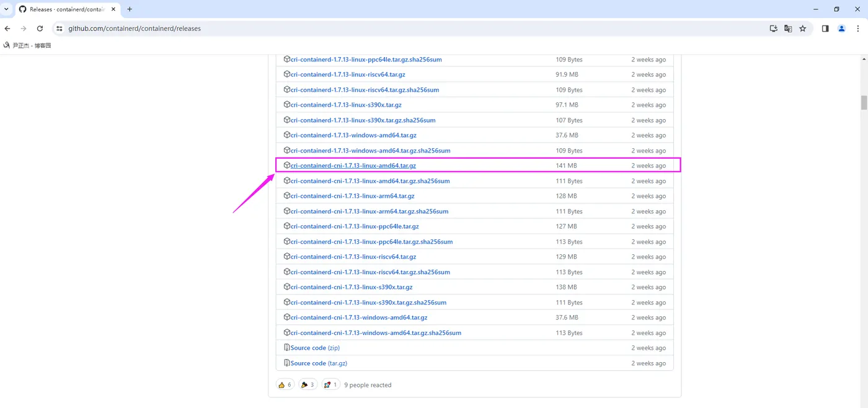
Task: Download cri-containerd-cni-1.7.13-linux-s390x.tar.gz
Action: click(352, 287)
